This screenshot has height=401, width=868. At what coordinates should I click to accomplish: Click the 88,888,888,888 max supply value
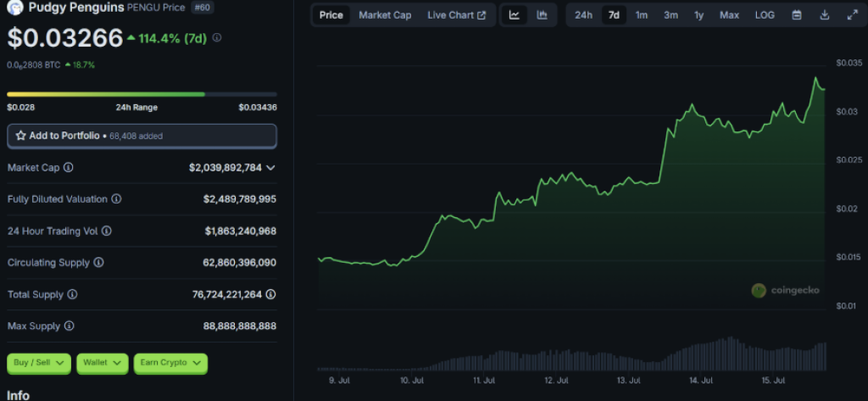point(240,326)
